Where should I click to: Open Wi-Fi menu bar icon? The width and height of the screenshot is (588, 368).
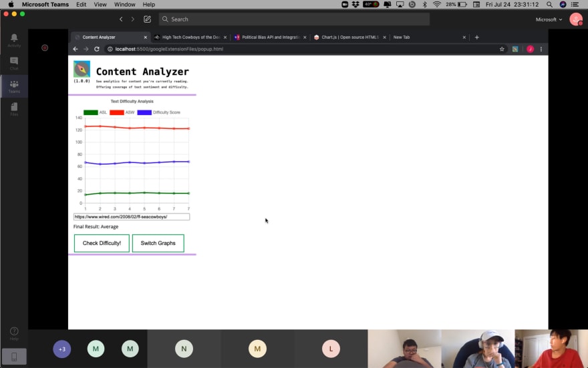point(437,5)
